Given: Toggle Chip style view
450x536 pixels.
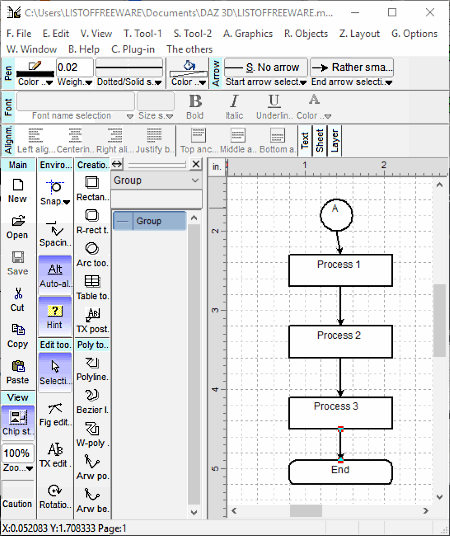Looking at the screenshot, I should click(x=18, y=423).
